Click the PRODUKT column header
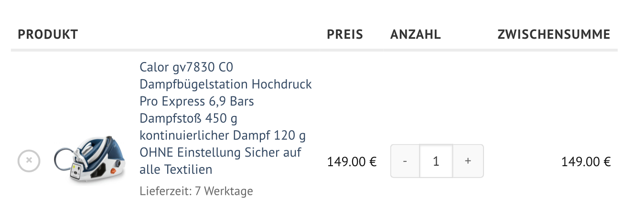 [x=48, y=34]
